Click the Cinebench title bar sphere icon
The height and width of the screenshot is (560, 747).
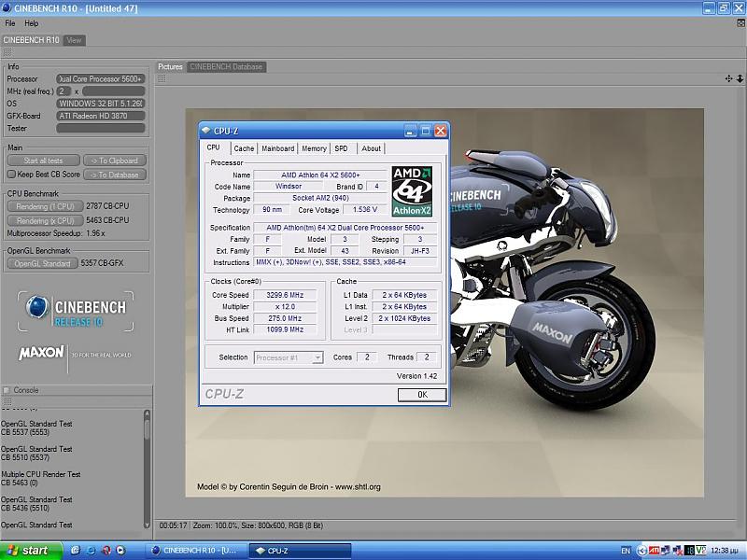pos(7,7)
